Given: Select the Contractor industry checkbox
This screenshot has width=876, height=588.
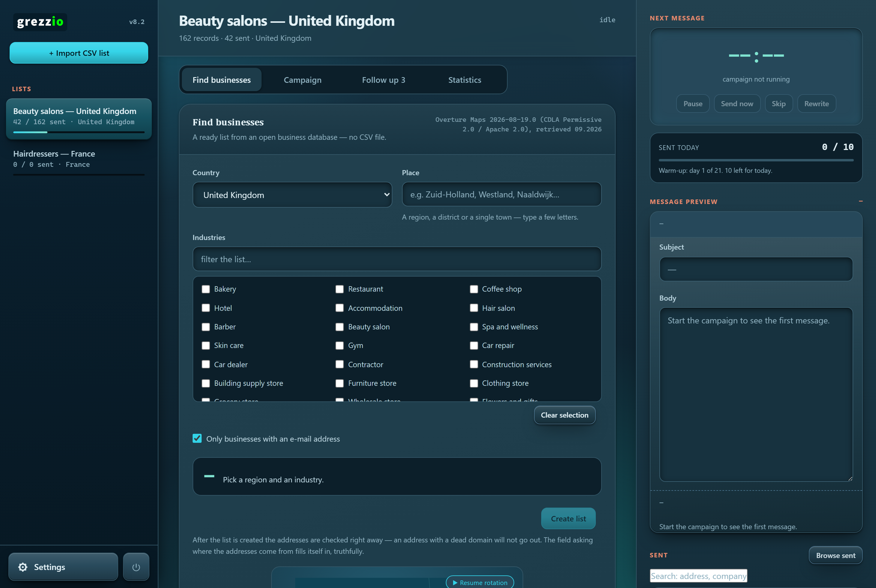Looking at the screenshot, I should click(339, 364).
